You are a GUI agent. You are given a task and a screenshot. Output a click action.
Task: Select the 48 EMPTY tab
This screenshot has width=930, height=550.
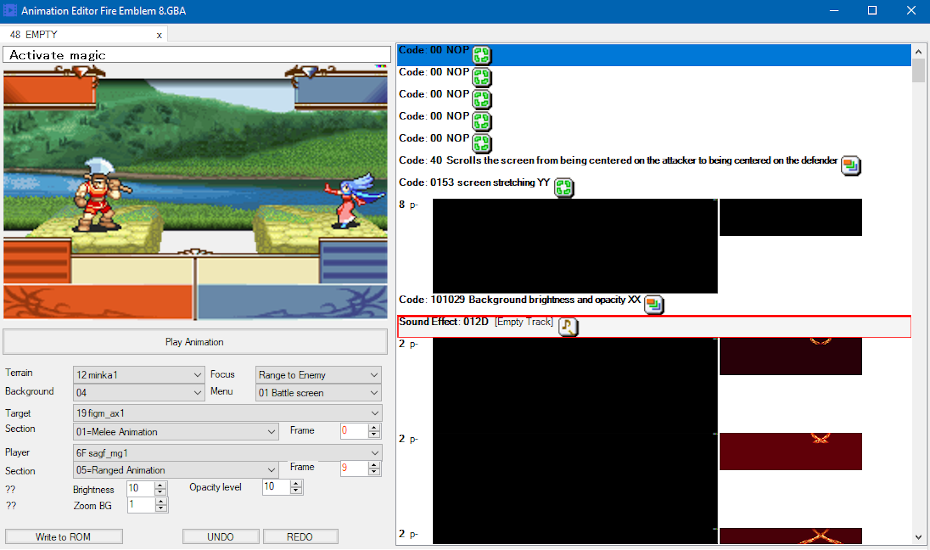pos(77,34)
